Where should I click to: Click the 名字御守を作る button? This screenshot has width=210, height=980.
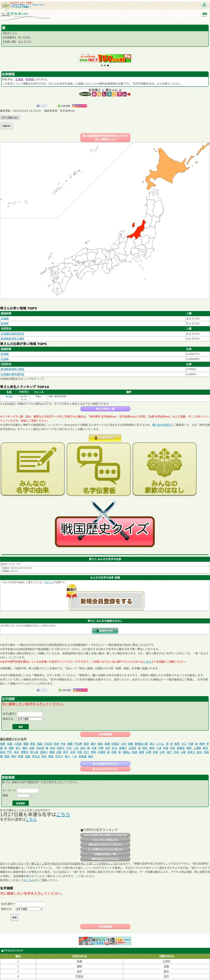tap(105, 438)
